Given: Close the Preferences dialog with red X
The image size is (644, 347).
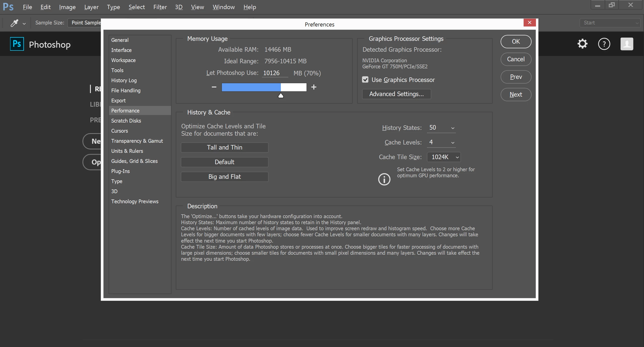Looking at the screenshot, I should click(x=529, y=23).
